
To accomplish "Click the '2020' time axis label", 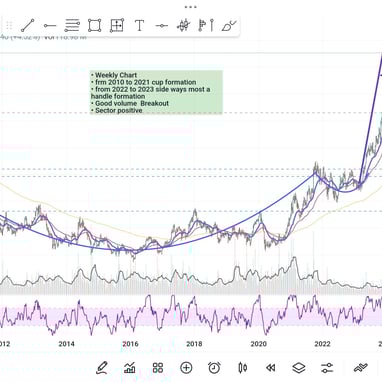I will 258,344.
